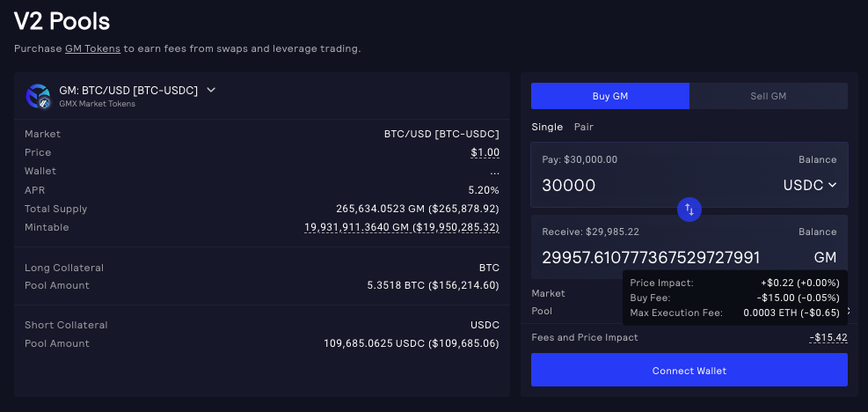Click the Pay: $30,000.00 label
868x412 pixels.
coord(580,159)
